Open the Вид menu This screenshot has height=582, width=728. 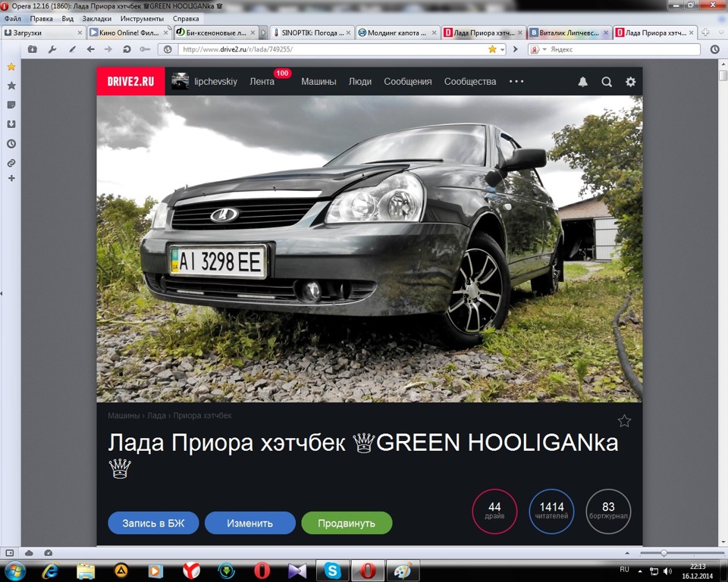tap(67, 18)
